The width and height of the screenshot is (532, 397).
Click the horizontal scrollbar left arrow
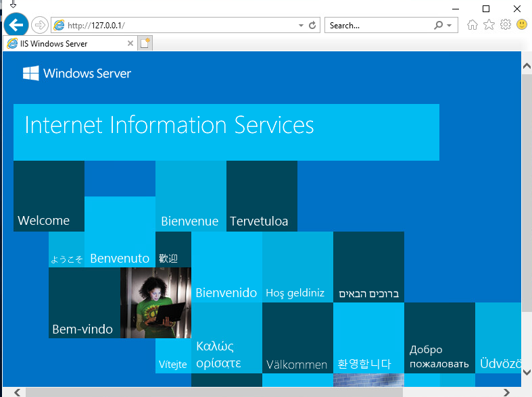(17, 392)
